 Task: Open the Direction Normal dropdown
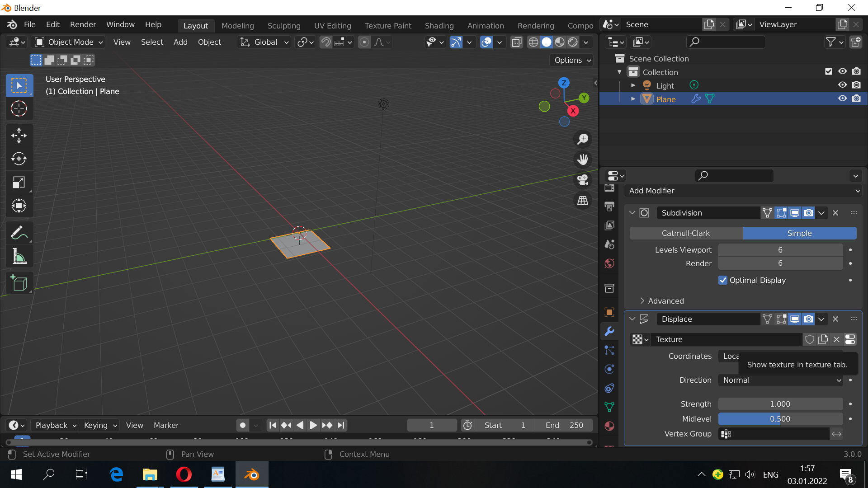click(781, 380)
